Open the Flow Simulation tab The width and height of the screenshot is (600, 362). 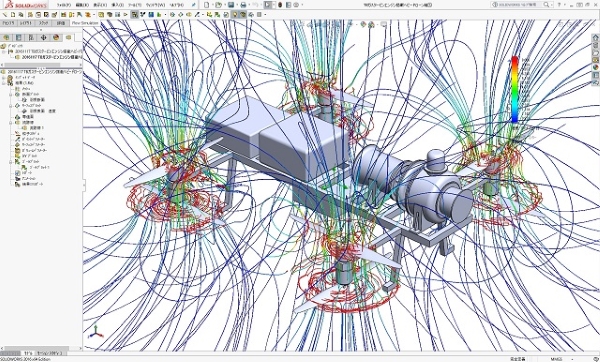[85, 23]
